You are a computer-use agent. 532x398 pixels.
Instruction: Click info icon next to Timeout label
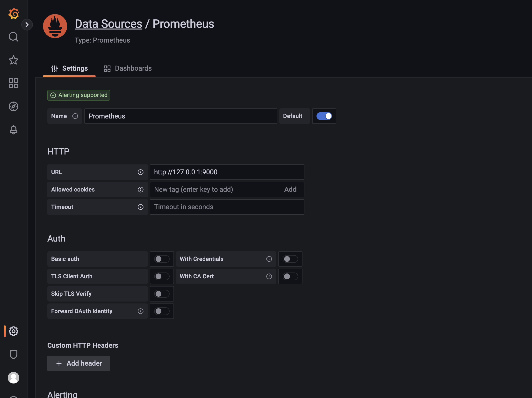point(141,207)
